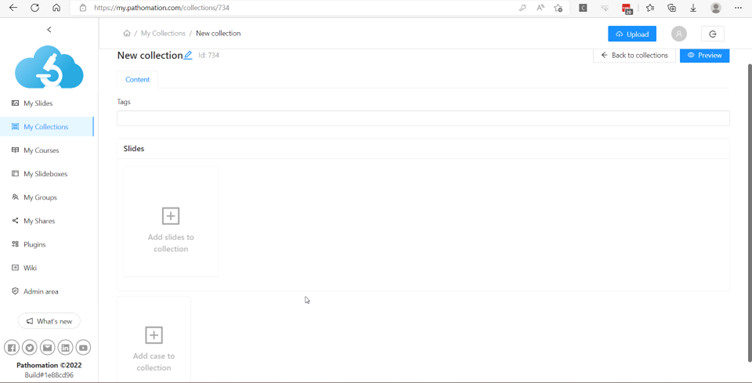This screenshot has height=383, width=752.
Task: Select the Content tab
Action: [138, 80]
